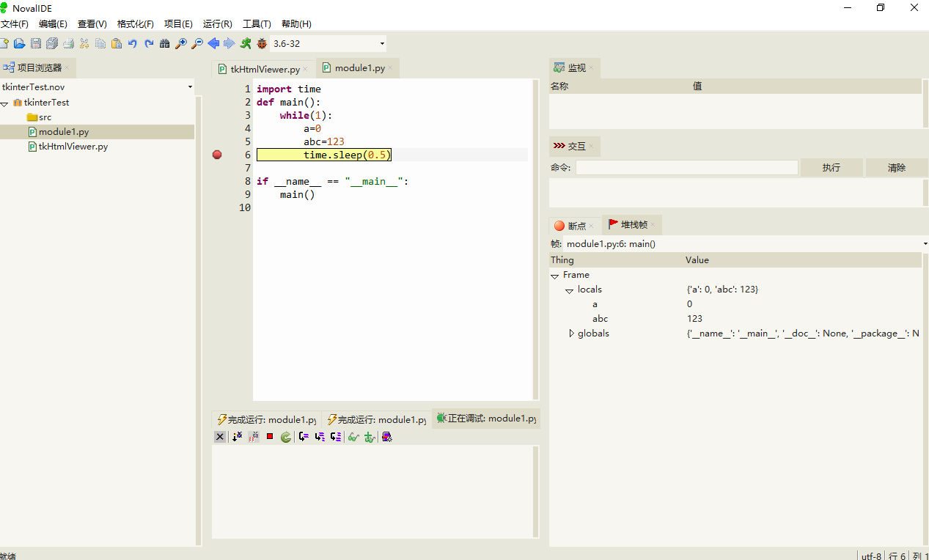Toggle the breakpoint marker on line 6
This screenshot has height=560, width=929.
pyautogui.click(x=217, y=155)
